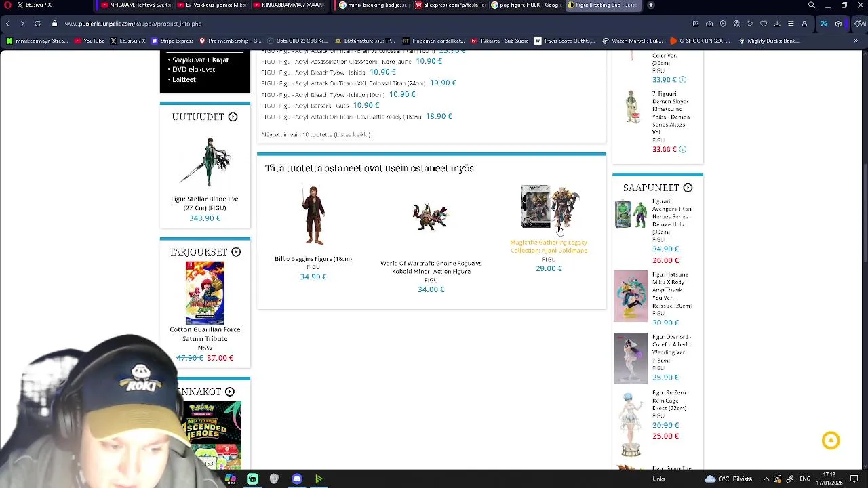Click the site lock icon in address bar
This screenshot has height=488, width=868.
(54, 24)
